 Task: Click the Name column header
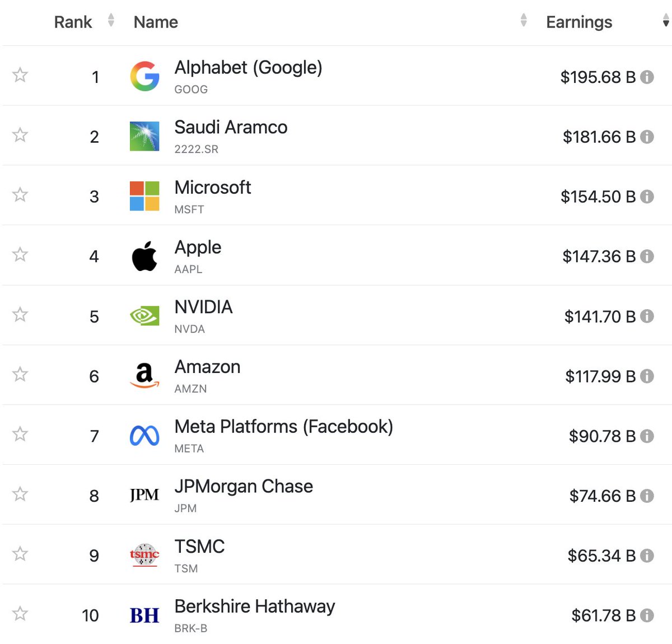[x=156, y=22]
